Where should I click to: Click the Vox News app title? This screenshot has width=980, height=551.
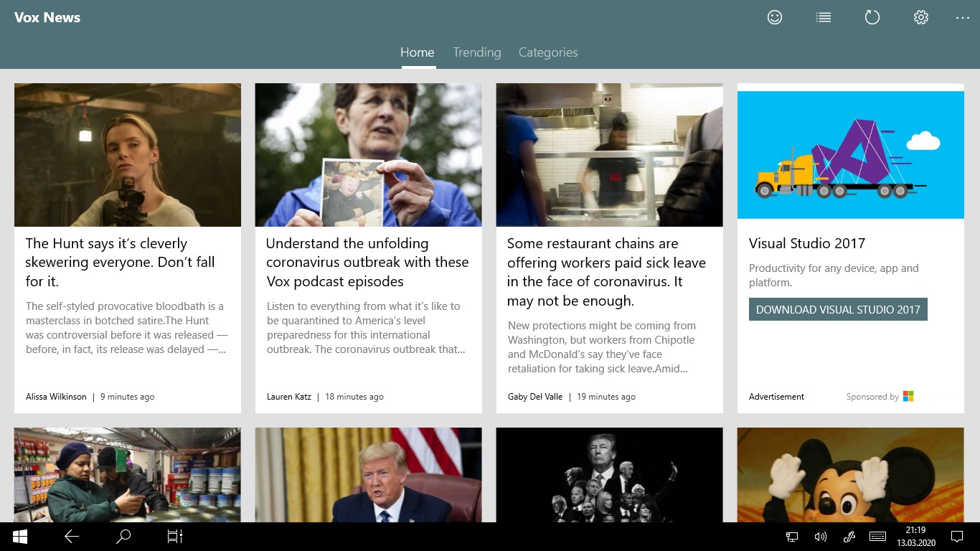click(47, 17)
